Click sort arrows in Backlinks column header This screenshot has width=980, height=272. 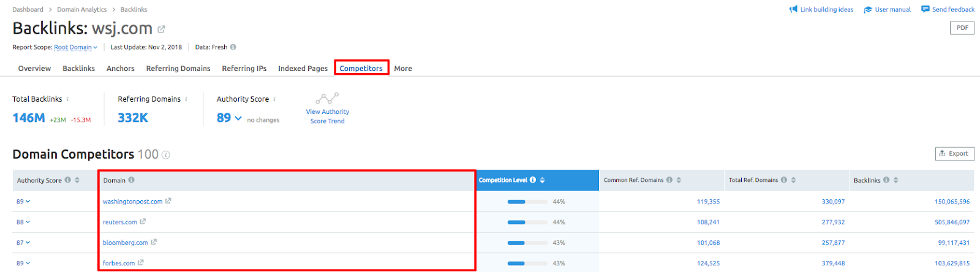(x=895, y=180)
